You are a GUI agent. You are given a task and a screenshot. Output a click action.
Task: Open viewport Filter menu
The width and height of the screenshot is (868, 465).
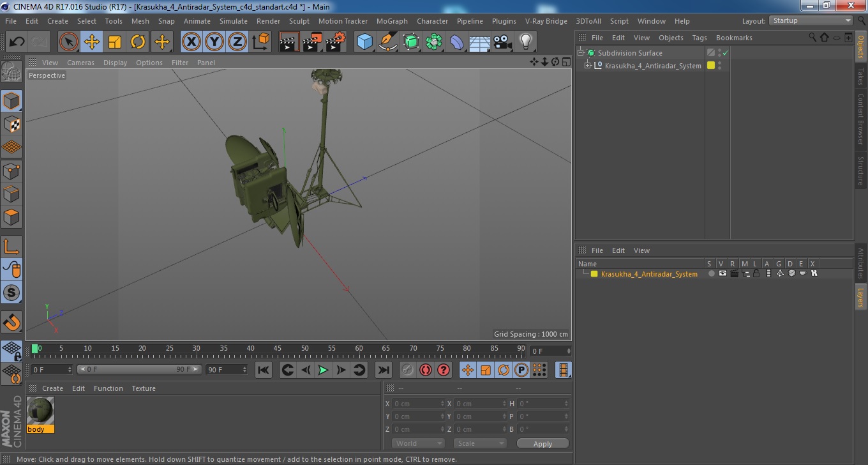(x=180, y=63)
